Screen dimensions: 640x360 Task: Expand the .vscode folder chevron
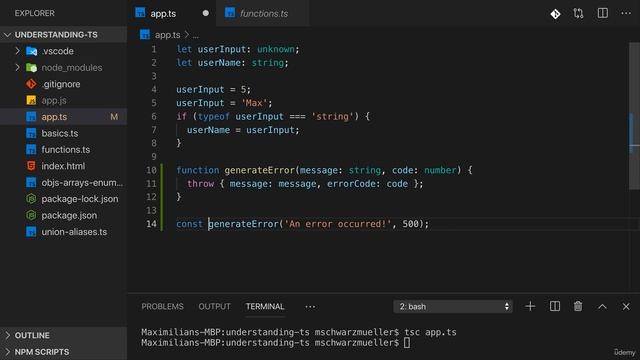17,51
